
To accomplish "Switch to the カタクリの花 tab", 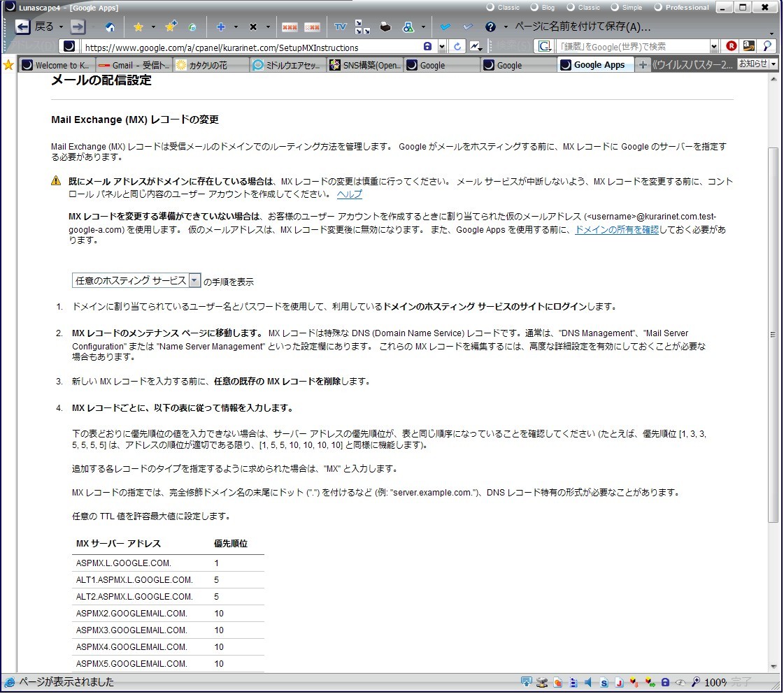I will point(211,66).
